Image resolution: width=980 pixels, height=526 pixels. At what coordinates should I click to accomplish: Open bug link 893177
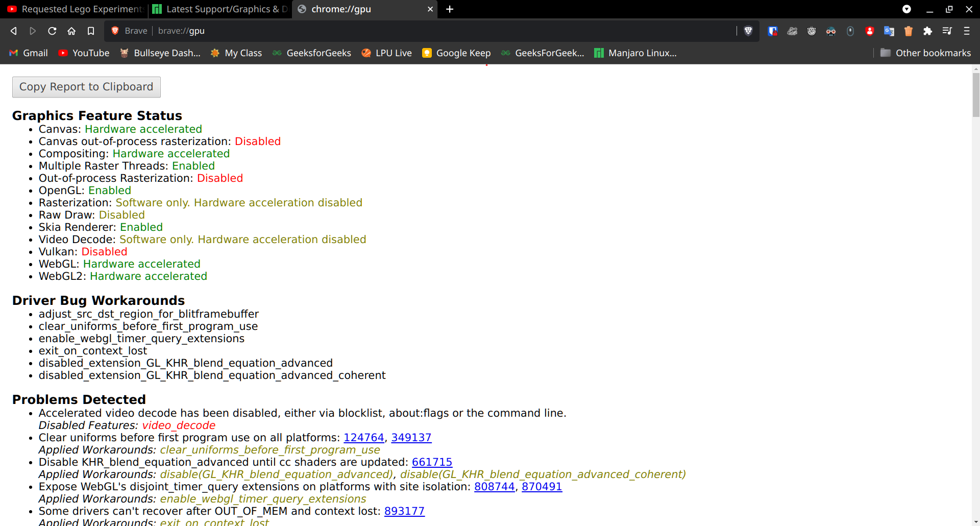click(404, 511)
